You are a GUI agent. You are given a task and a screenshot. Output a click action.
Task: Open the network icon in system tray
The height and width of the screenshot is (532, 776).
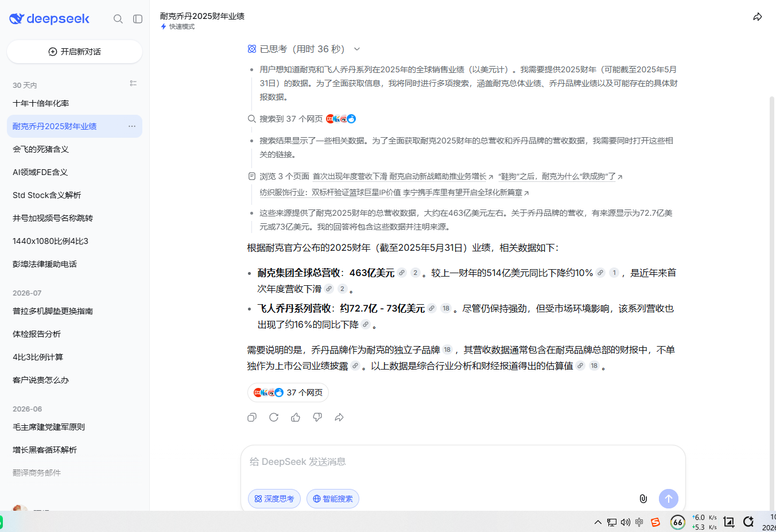pos(612,522)
